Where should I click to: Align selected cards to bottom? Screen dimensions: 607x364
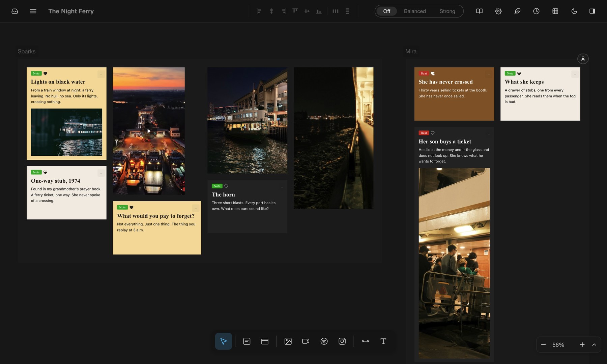click(x=319, y=11)
